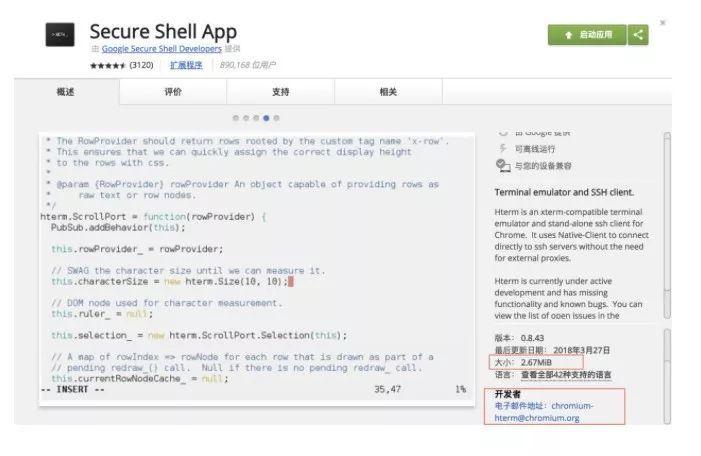
Task: Switch to the 概述 tab
Action: 66,92
